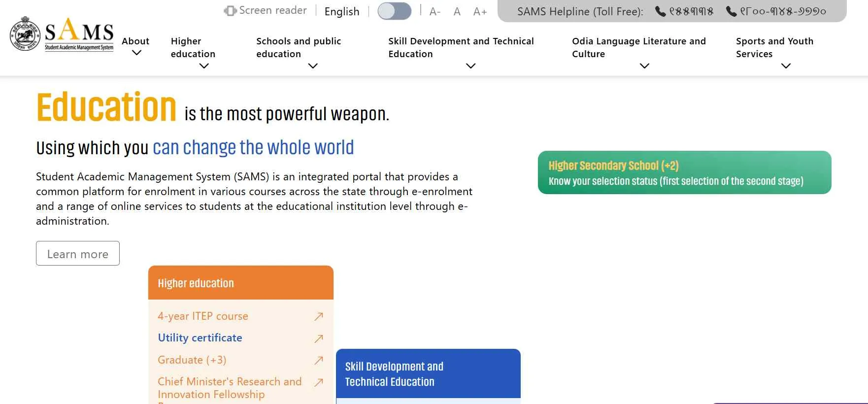Open the Odia Language Literature and Culture menu
The image size is (868, 404).
(639, 48)
